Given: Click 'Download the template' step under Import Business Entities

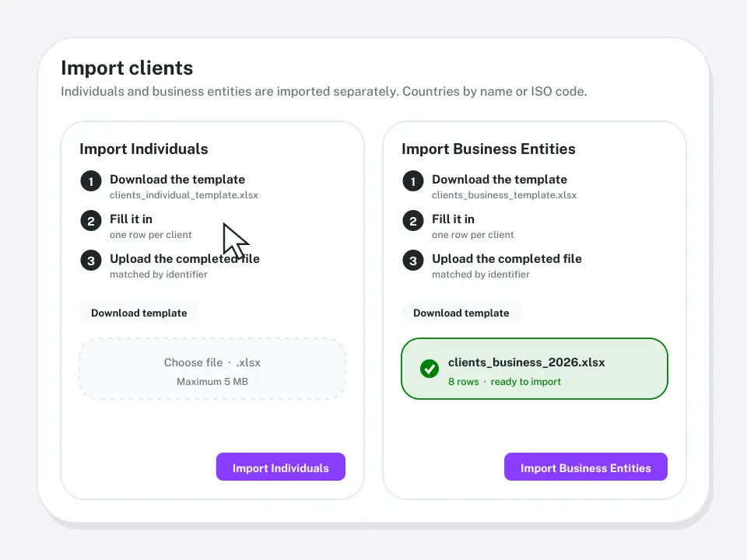Looking at the screenshot, I should coord(500,180).
